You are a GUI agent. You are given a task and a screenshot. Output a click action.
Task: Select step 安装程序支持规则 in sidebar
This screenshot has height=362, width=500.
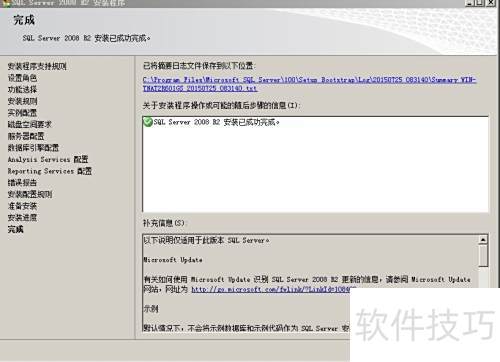click(37, 66)
